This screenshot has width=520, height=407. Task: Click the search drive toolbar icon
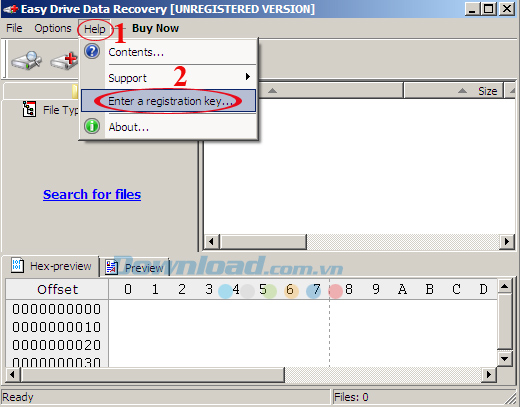27,60
